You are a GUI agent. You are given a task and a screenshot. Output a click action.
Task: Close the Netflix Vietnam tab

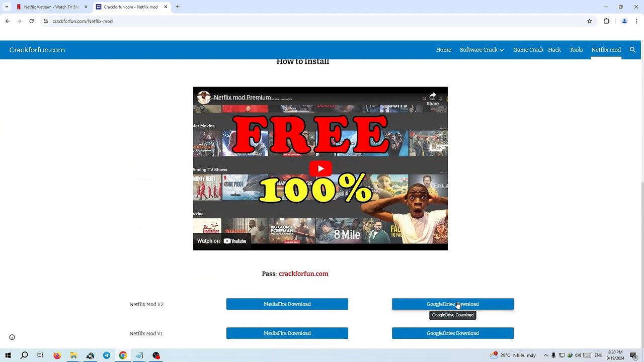coord(86,7)
